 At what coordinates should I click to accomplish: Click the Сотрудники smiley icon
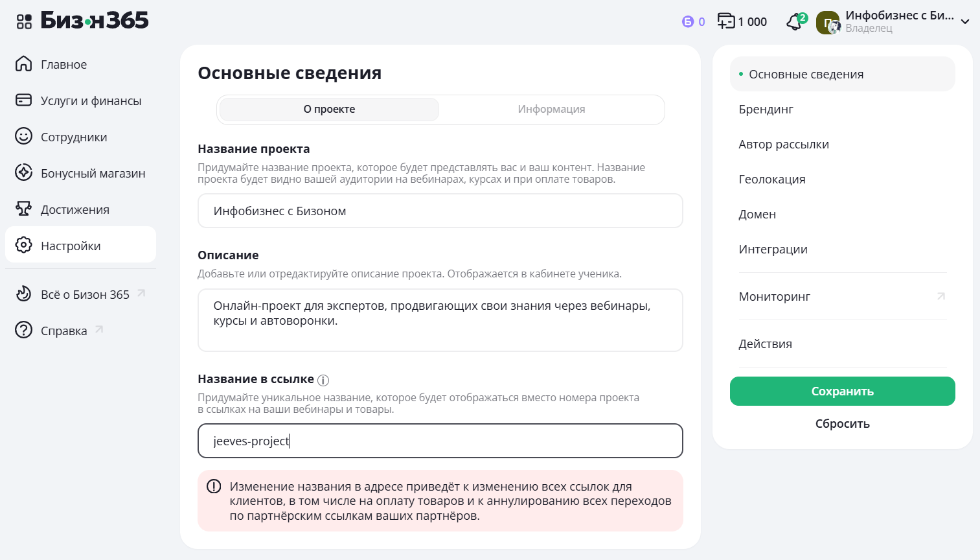point(24,136)
